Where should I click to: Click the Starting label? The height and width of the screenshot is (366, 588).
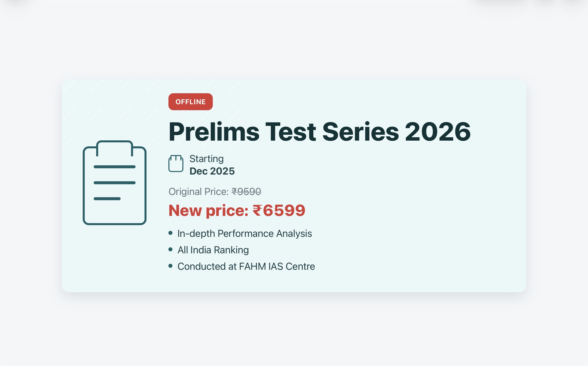click(x=207, y=159)
